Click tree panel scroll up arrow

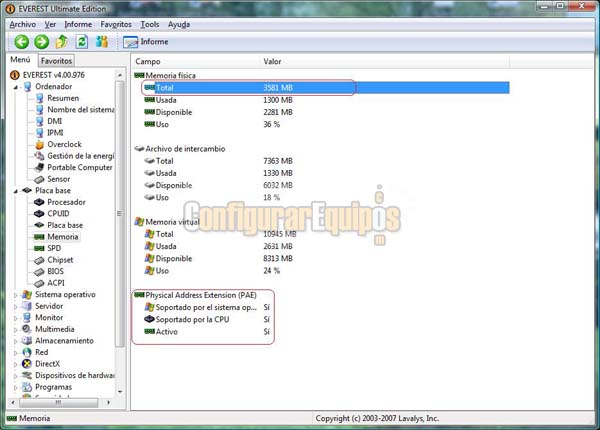(120, 75)
